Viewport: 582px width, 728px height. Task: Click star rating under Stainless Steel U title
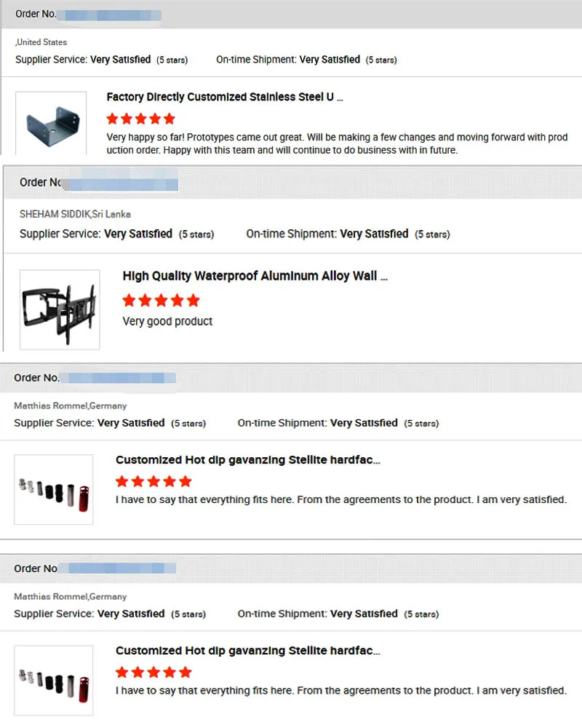coord(140,119)
